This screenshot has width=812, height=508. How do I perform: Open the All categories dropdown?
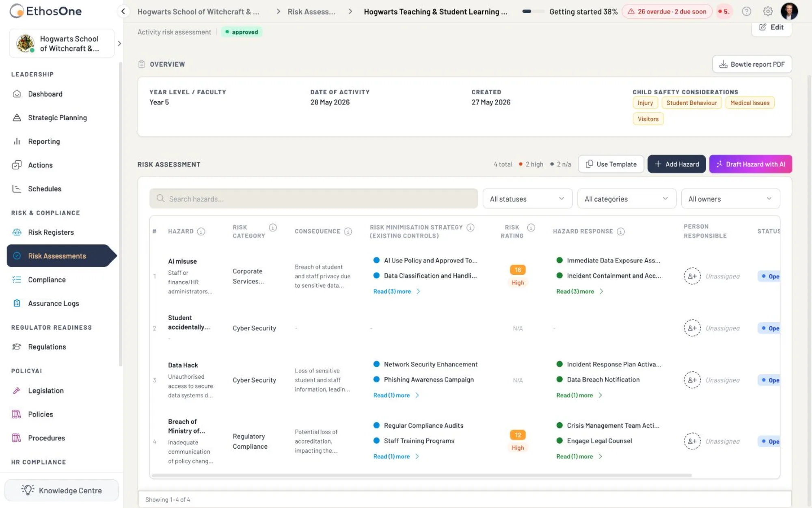(626, 199)
